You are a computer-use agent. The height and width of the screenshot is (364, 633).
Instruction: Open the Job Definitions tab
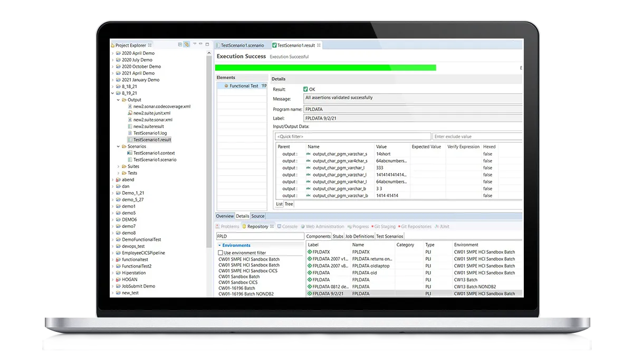click(360, 236)
